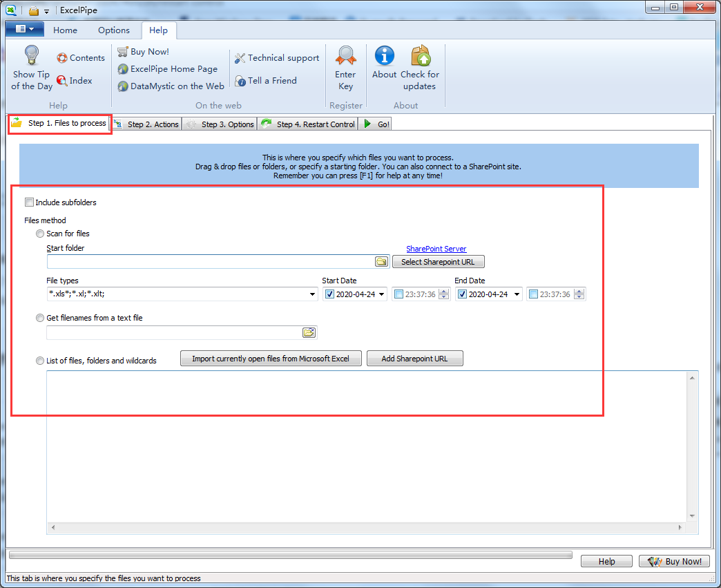Enable the End Date time checkbox
The image size is (721, 588).
pos(533,294)
